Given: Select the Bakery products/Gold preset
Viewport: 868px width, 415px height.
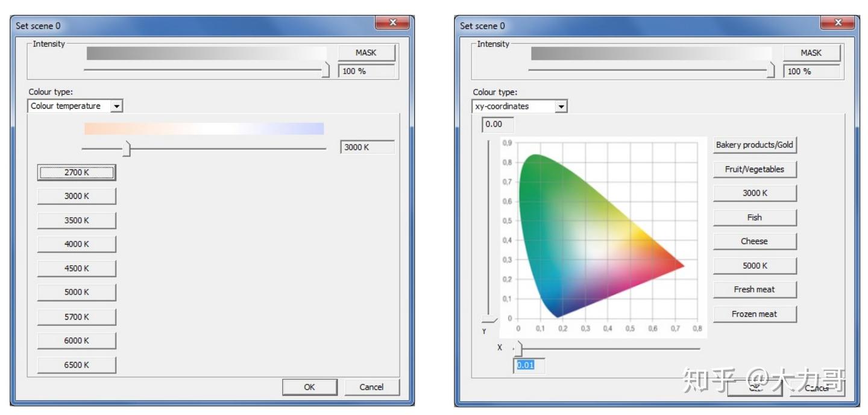Looking at the screenshot, I should click(755, 145).
